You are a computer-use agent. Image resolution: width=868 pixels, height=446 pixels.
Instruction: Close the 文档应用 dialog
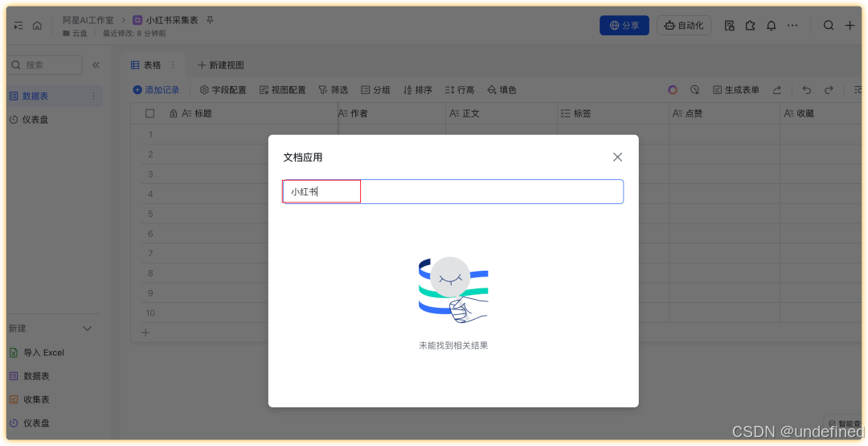tap(617, 158)
